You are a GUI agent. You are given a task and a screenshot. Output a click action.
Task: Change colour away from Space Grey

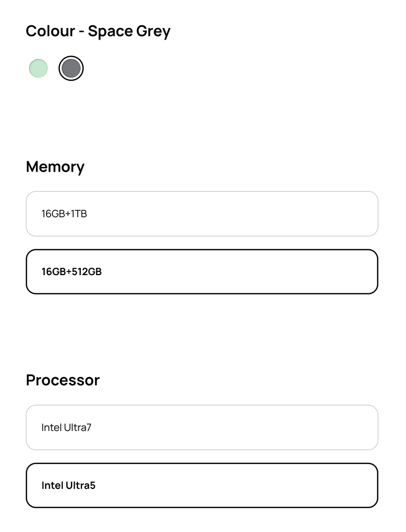click(39, 68)
